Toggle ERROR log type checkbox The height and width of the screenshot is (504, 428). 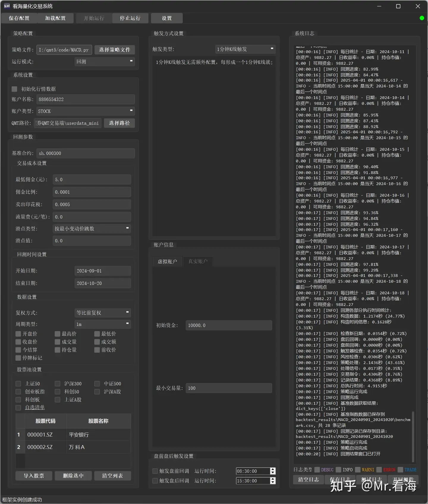point(379,470)
